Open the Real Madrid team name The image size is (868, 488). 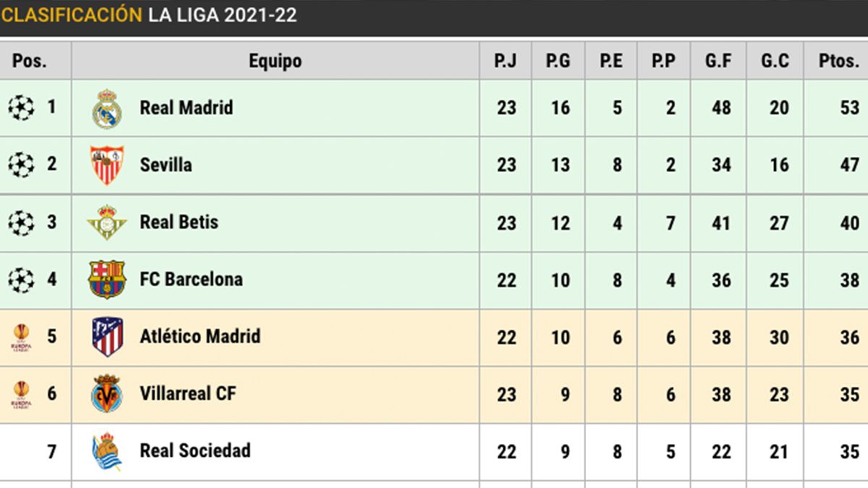186,108
